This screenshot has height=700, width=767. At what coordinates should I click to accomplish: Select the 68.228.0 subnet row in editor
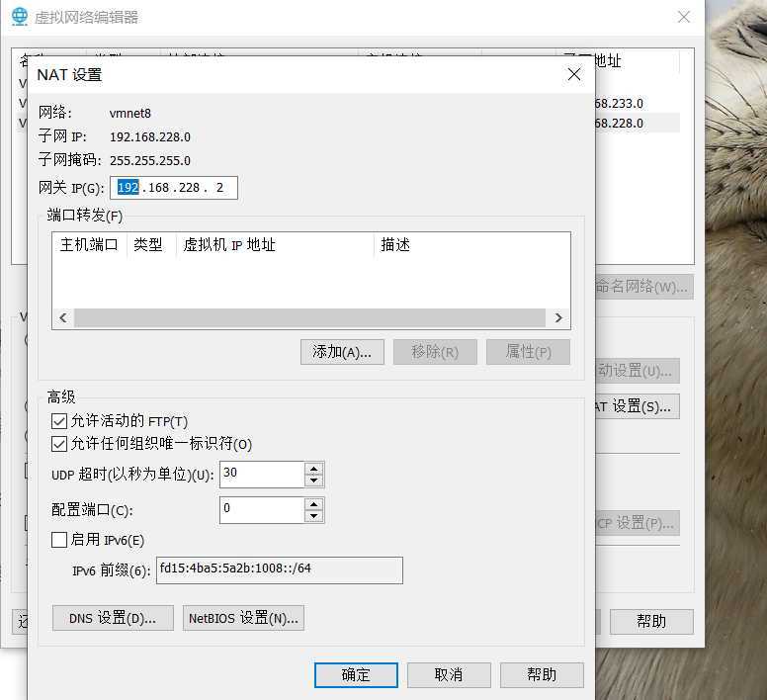(638, 124)
